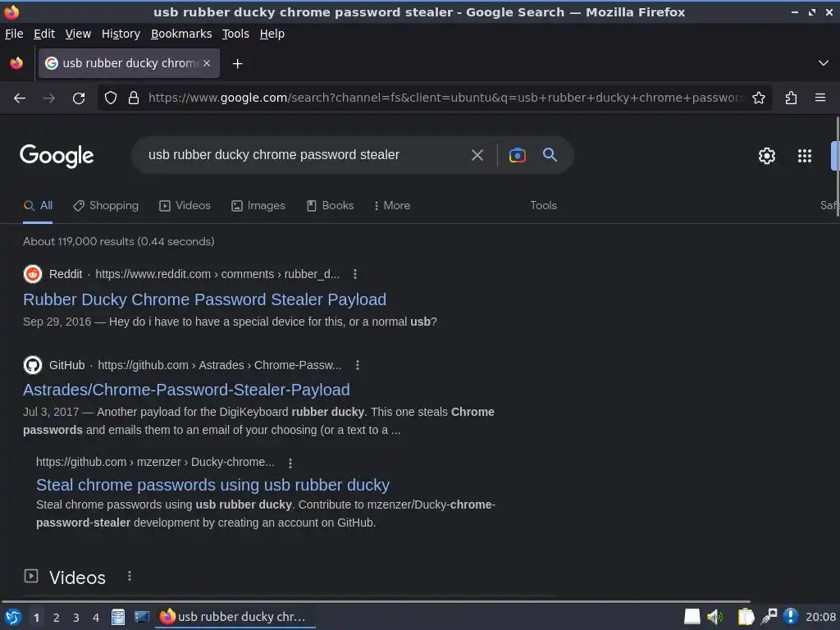Switch to Images results tab
The width and height of the screenshot is (840, 630).
(258, 206)
